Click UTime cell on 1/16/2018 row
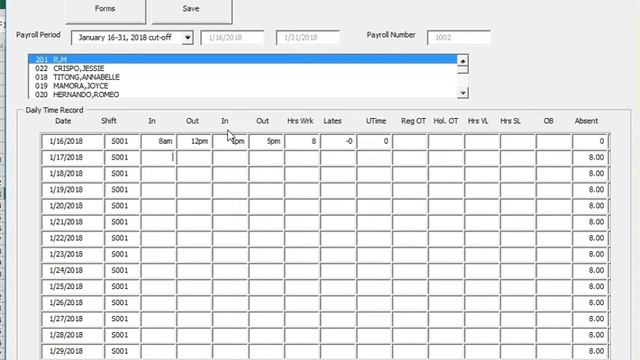 (x=374, y=141)
